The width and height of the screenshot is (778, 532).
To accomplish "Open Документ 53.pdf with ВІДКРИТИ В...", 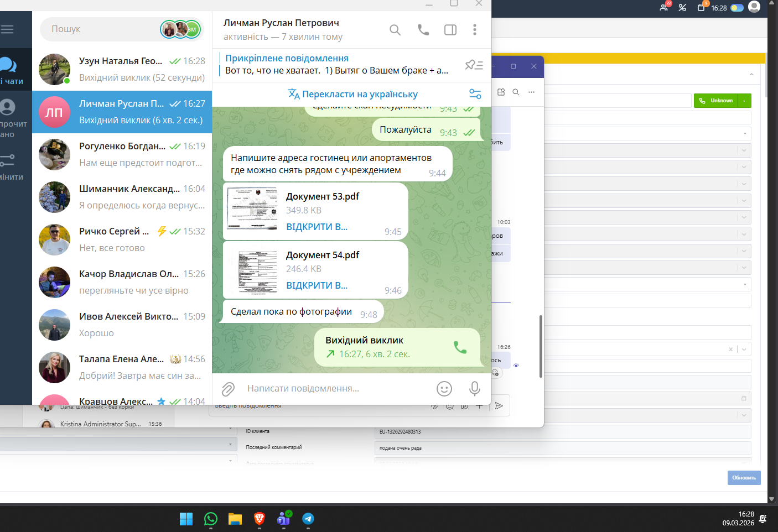I will (x=317, y=227).
